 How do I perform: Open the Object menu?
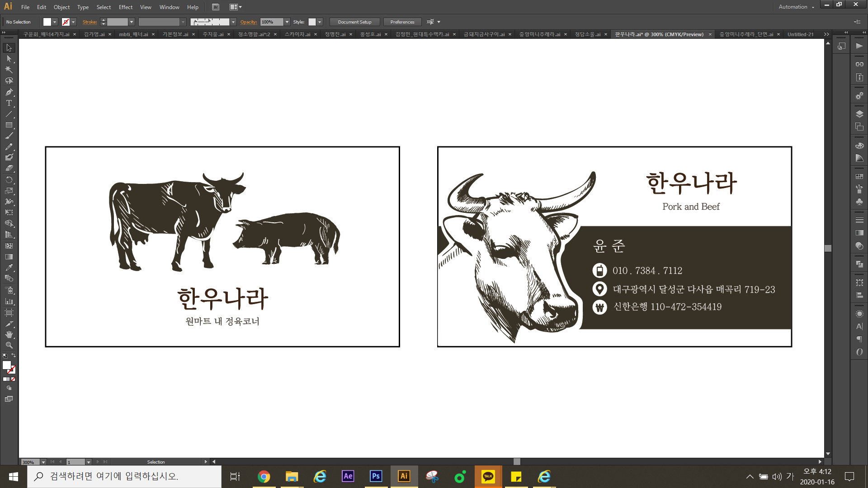point(61,7)
